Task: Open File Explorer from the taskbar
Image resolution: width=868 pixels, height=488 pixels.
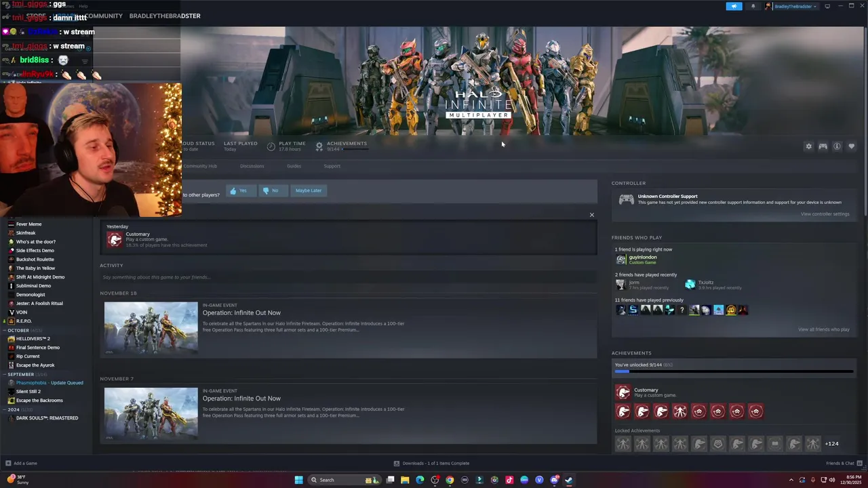Action: click(405, 480)
